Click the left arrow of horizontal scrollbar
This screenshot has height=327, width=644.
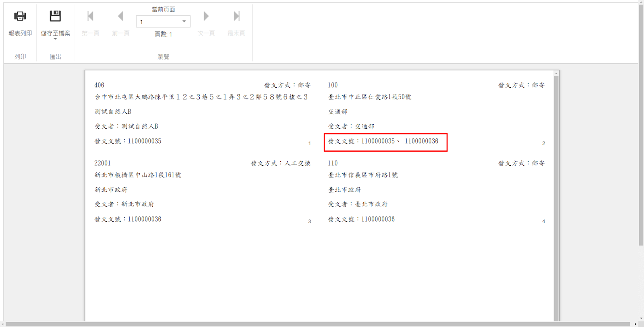pos(3,324)
